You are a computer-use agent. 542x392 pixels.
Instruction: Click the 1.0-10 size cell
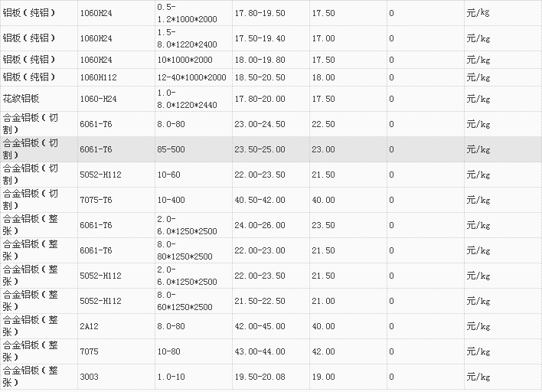tap(171, 377)
